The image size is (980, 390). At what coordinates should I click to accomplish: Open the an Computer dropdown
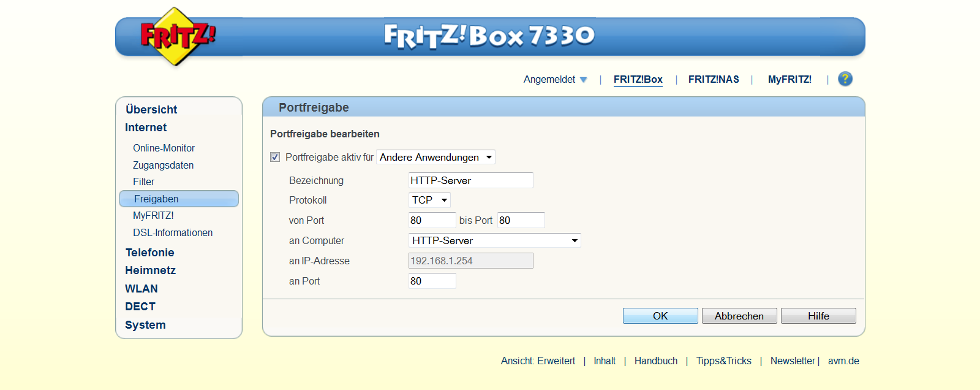tap(494, 241)
